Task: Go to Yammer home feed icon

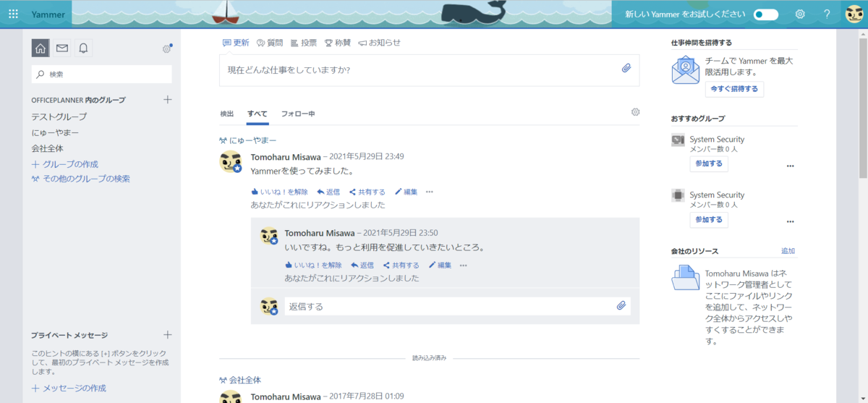Action: coord(41,48)
